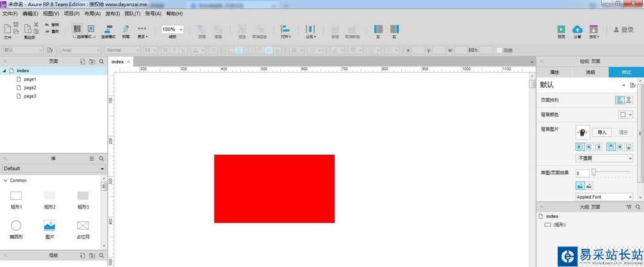The height and width of the screenshot is (267, 644).
Task: Activate the connector mode tool
Action: coord(109,29)
